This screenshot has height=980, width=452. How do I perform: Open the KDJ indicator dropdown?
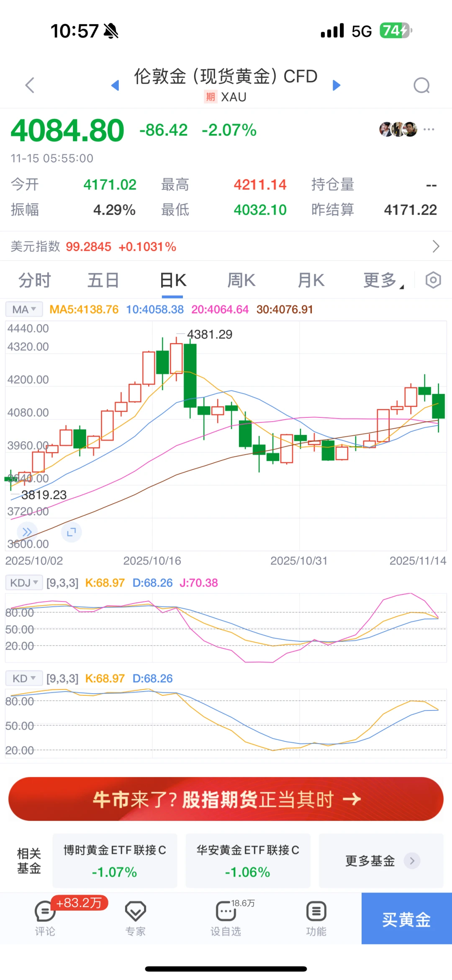pos(24,582)
